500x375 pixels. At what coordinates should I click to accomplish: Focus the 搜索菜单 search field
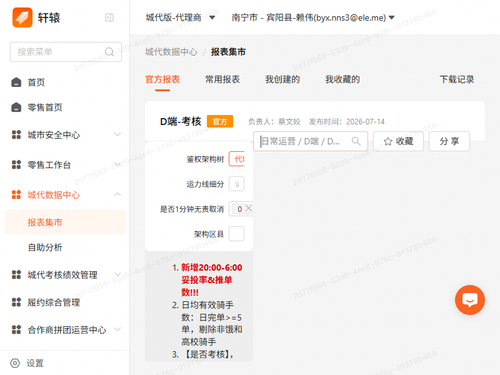click(x=66, y=52)
